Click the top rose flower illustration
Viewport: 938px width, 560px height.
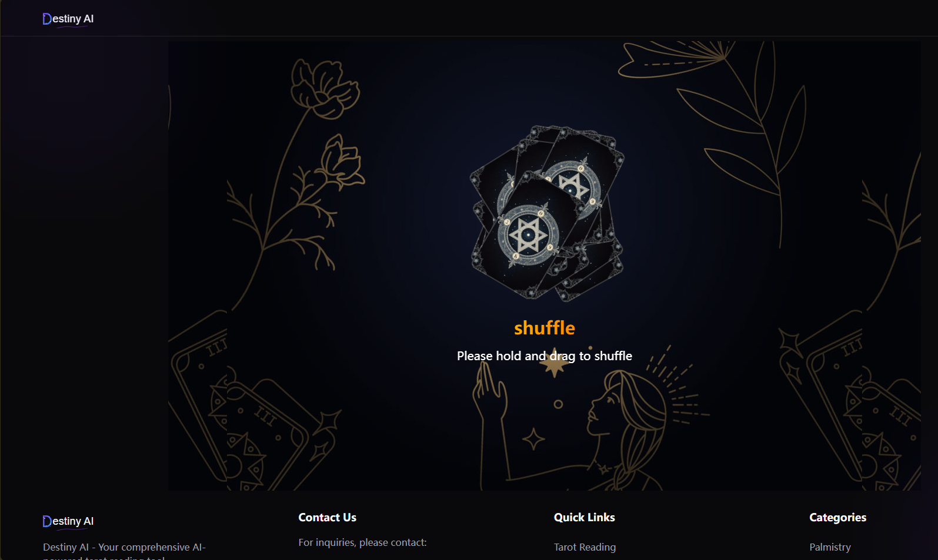tap(325, 89)
